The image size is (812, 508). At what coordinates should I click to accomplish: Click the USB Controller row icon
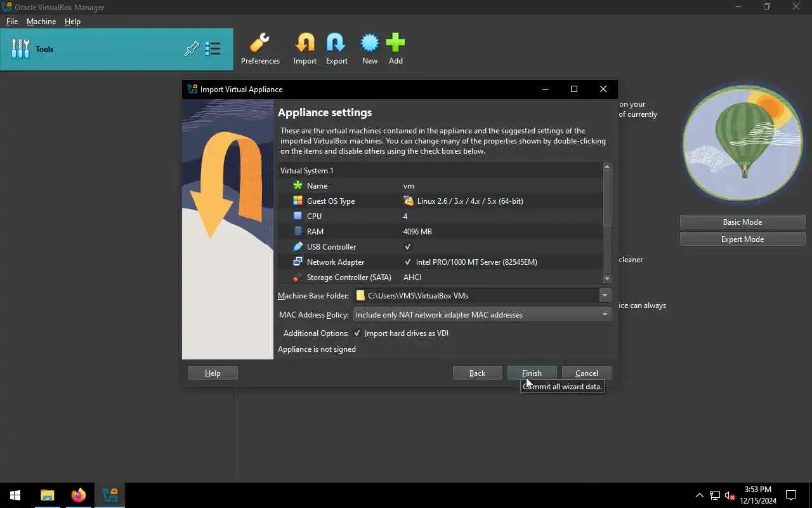click(x=298, y=246)
